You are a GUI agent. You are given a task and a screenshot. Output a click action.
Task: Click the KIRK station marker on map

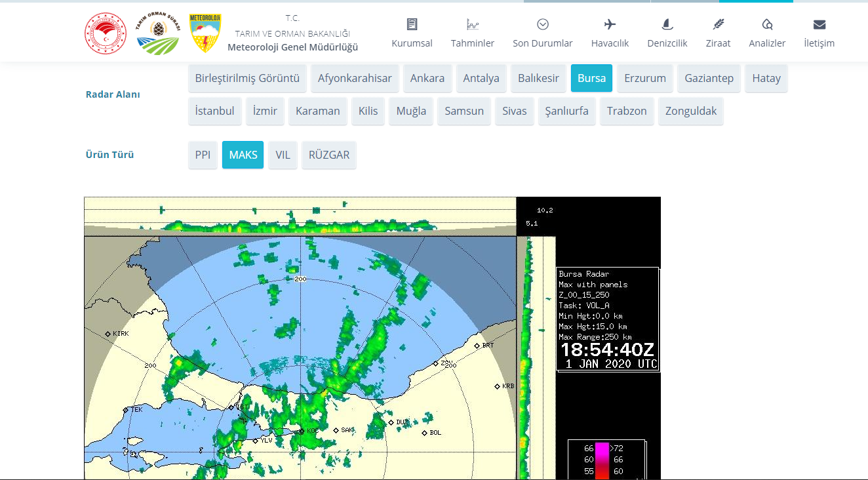click(x=108, y=334)
